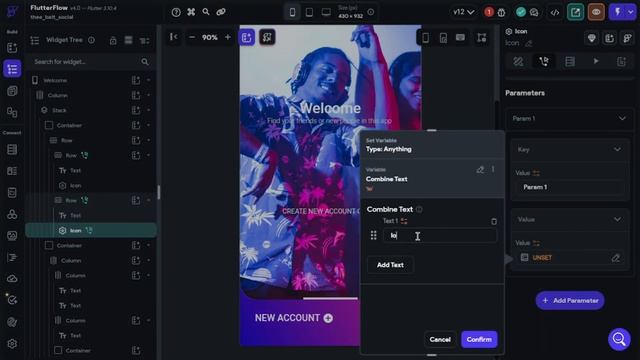This screenshot has width=640, height=360.
Task: Click the AI generate canvas icon
Action: coord(267,37)
